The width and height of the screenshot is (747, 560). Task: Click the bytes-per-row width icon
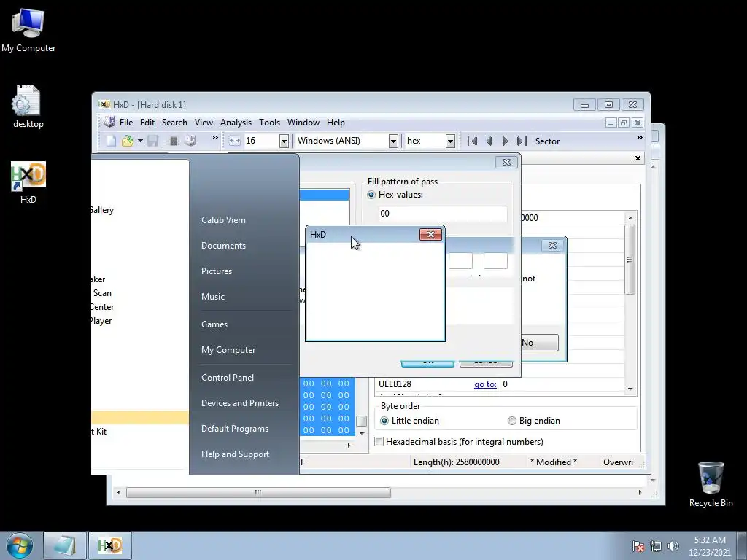pyautogui.click(x=234, y=141)
